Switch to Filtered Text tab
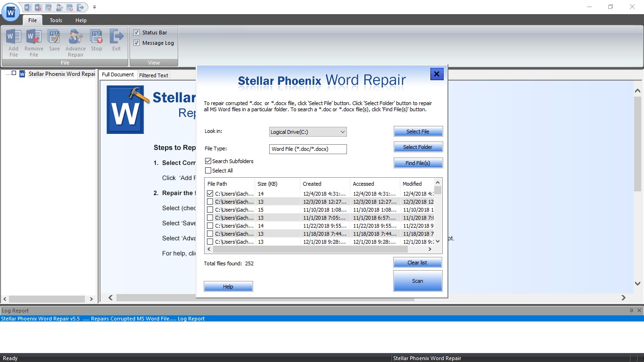Viewport: 644px width, 362px height. 154,75
